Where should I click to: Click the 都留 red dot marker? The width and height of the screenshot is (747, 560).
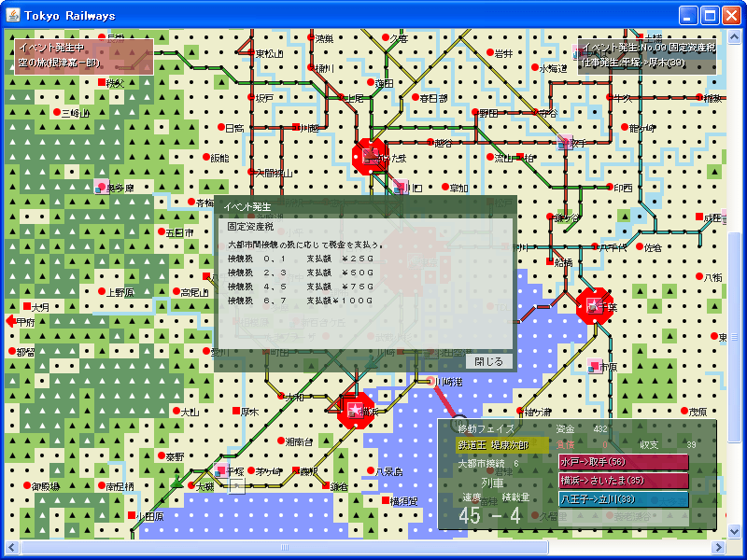tap(12, 351)
